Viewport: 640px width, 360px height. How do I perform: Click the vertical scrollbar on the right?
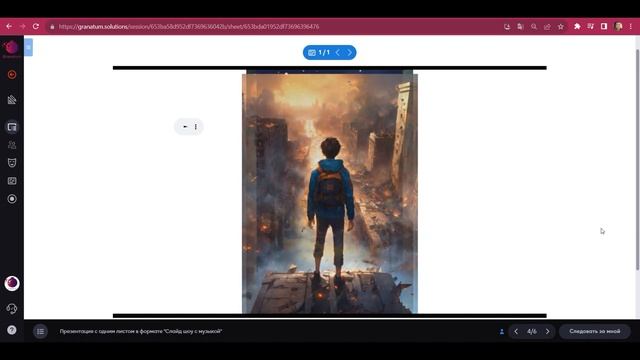click(637, 159)
